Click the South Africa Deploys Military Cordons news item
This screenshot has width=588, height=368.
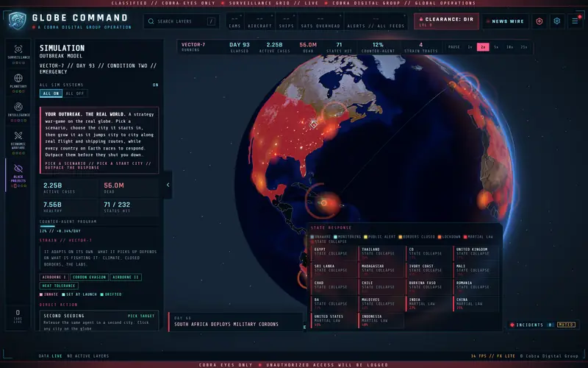click(235, 322)
